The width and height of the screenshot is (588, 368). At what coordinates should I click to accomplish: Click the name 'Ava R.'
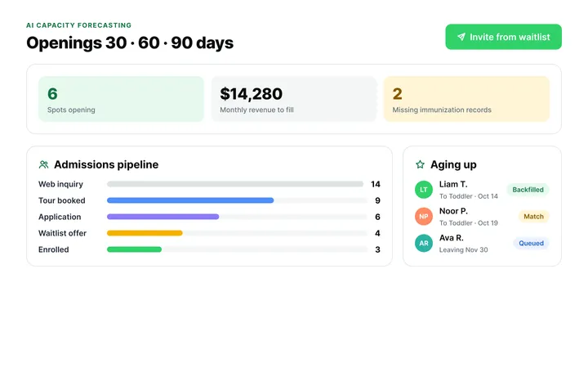452,238
